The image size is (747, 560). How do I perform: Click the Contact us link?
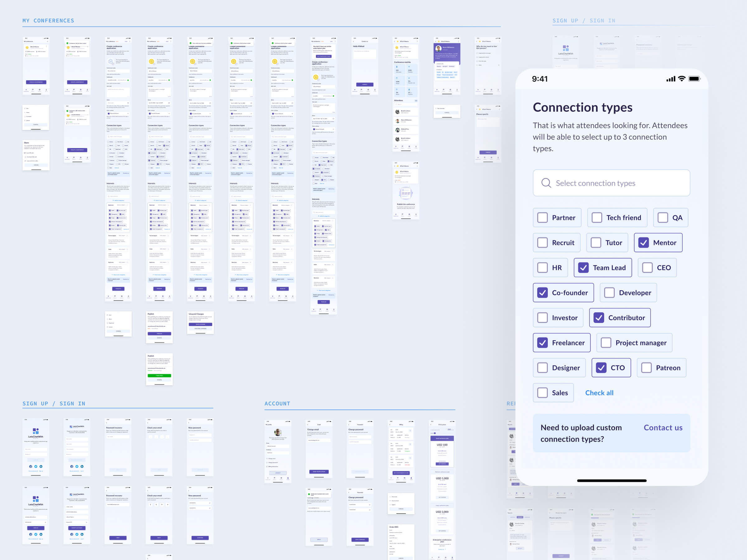pos(663,428)
